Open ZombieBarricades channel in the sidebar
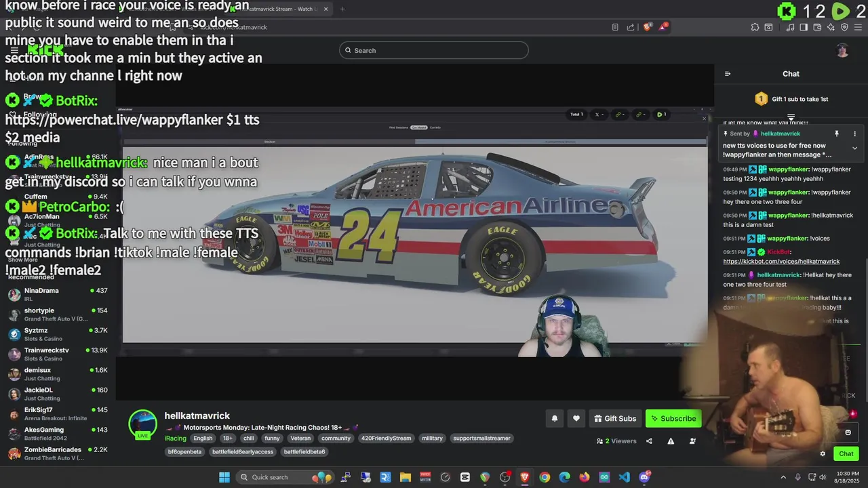Screen dimensions: 868x488 [x=58, y=453]
